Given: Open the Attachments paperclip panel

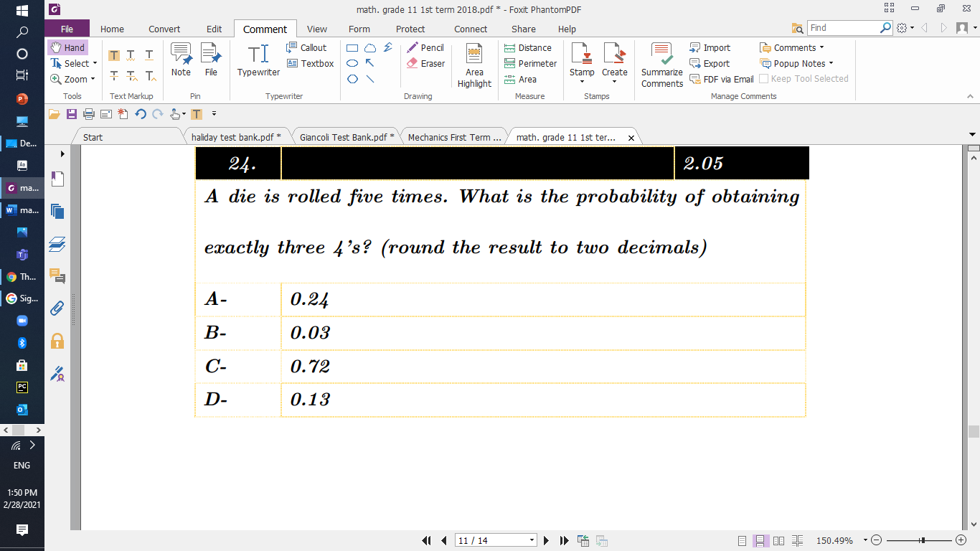Looking at the screenshot, I should [x=57, y=309].
